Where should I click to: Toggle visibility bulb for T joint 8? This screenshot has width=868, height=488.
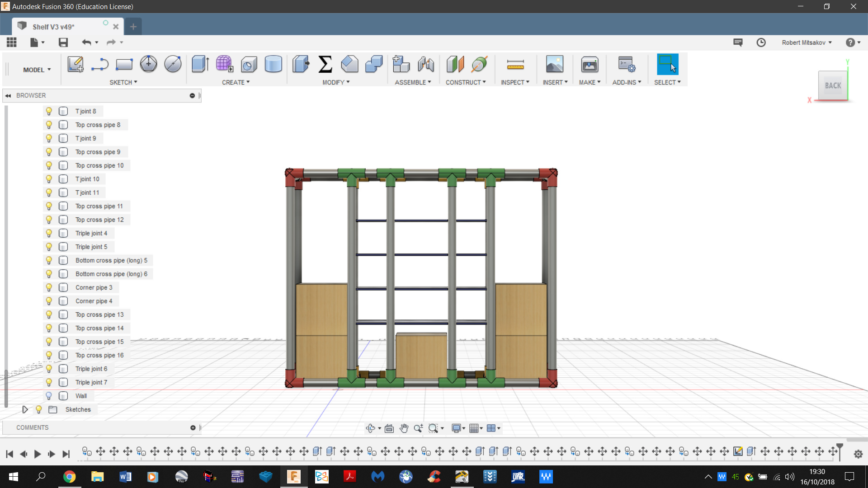tap(49, 111)
